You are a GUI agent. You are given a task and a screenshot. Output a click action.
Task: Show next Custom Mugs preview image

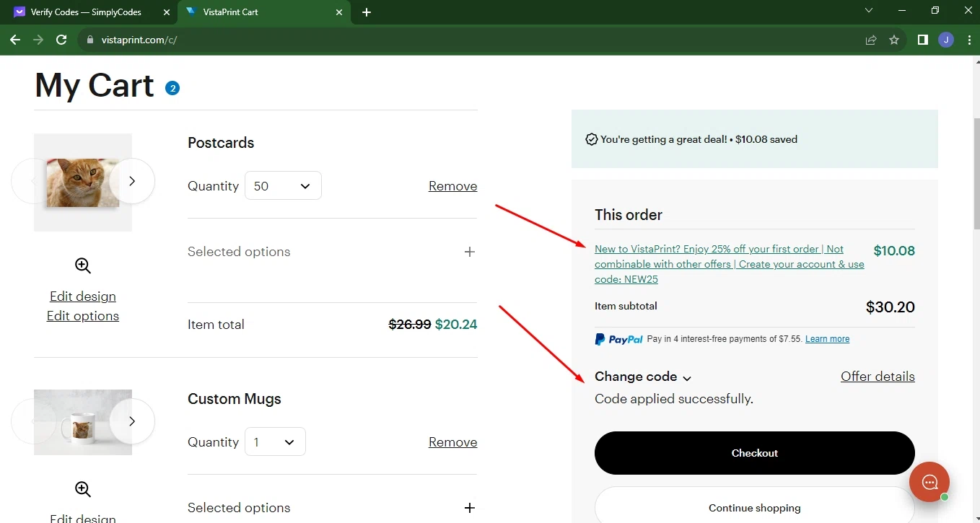click(132, 421)
